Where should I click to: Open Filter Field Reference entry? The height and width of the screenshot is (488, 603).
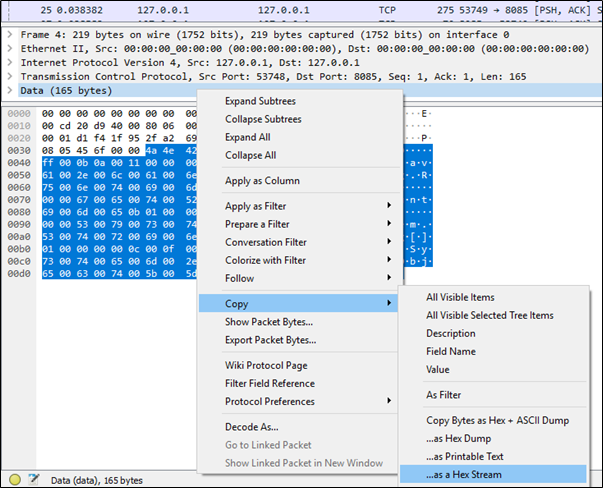(x=270, y=383)
